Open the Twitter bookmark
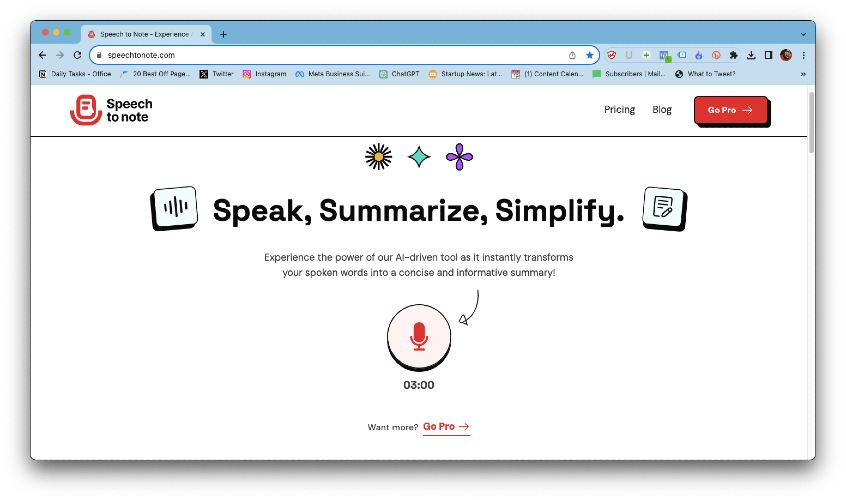The image size is (846, 500). (x=216, y=74)
